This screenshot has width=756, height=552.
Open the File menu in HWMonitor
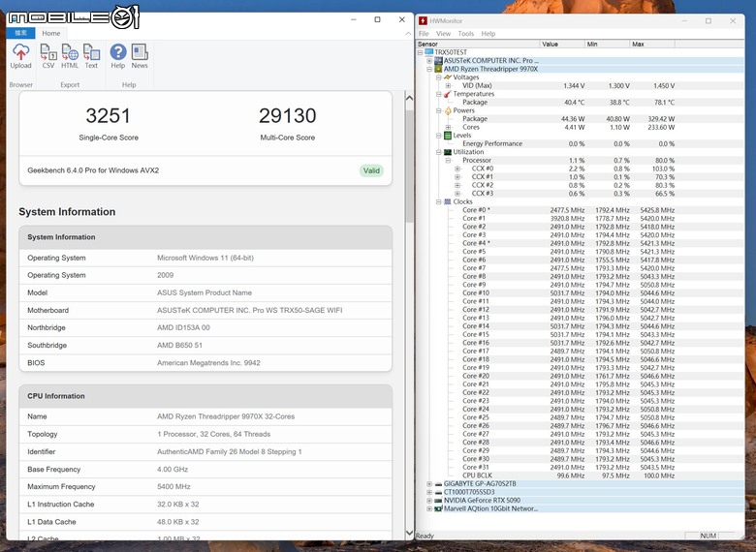(x=424, y=34)
